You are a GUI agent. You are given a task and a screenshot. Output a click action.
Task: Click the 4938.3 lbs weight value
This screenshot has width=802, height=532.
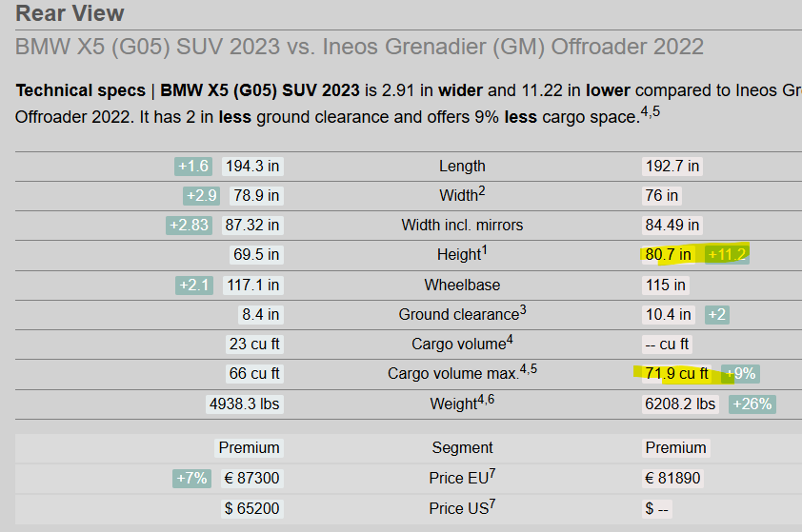(x=245, y=404)
